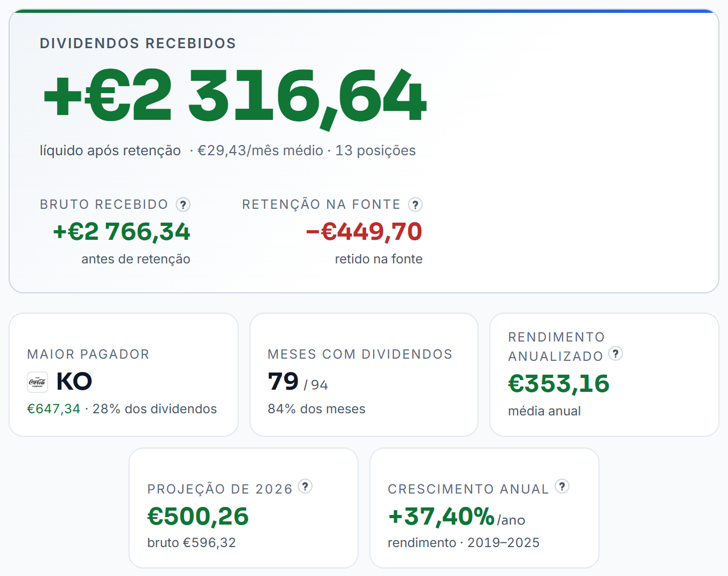Click the '84% dos meses' text
The width and height of the screenshot is (728, 576).
[x=316, y=409]
